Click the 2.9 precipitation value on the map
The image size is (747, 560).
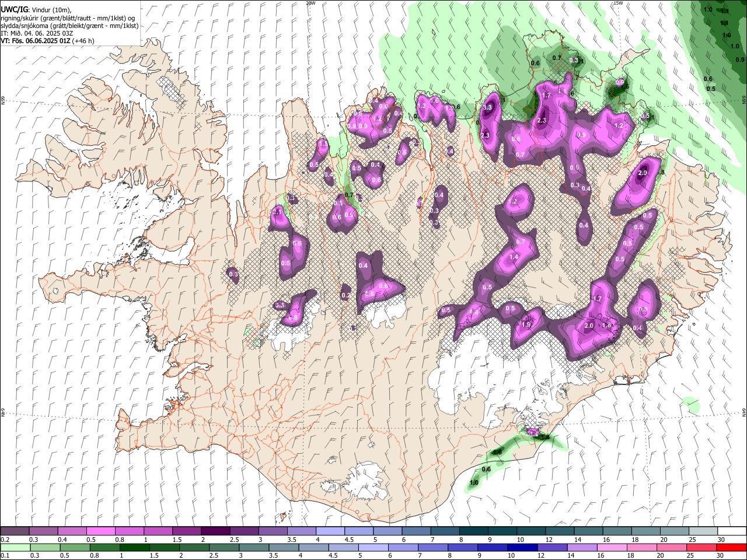643,173
